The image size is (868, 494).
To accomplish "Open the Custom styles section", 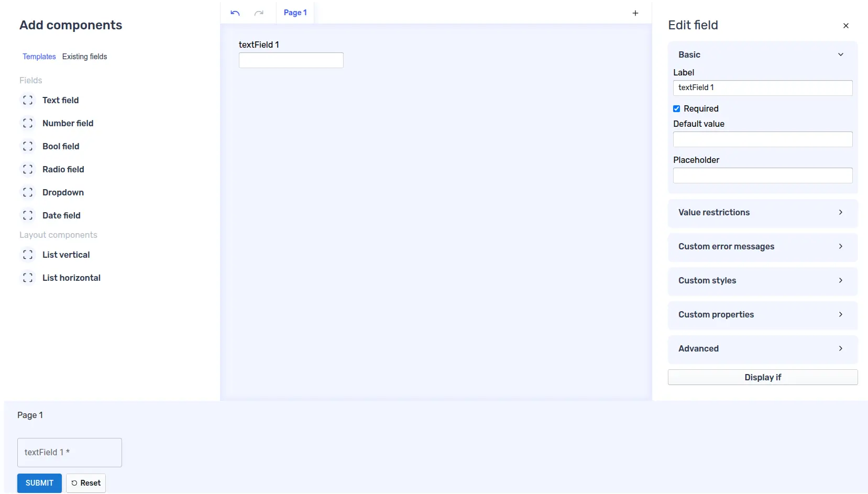I will tap(762, 281).
